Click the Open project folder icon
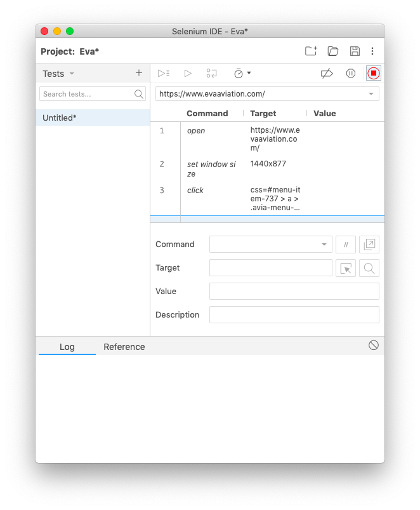 (333, 51)
